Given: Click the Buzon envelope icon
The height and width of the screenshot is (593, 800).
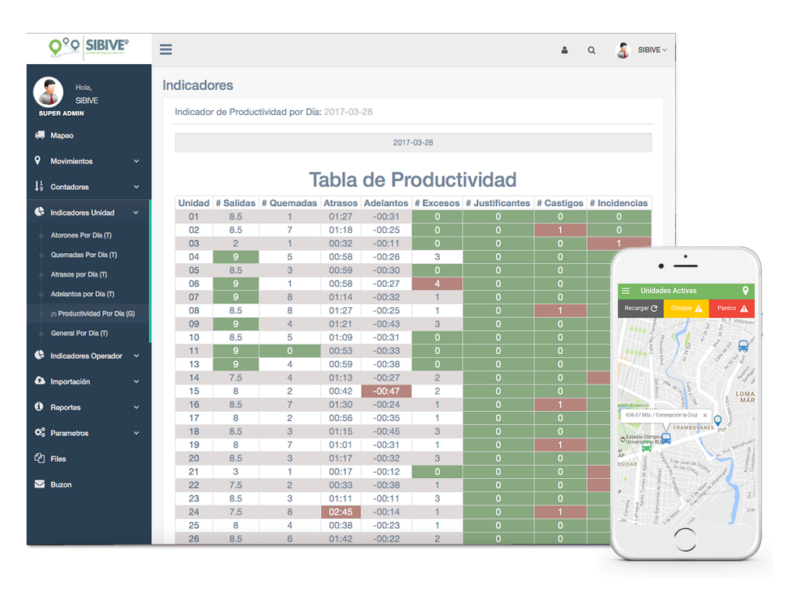Looking at the screenshot, I should click(x=39, y=484).
